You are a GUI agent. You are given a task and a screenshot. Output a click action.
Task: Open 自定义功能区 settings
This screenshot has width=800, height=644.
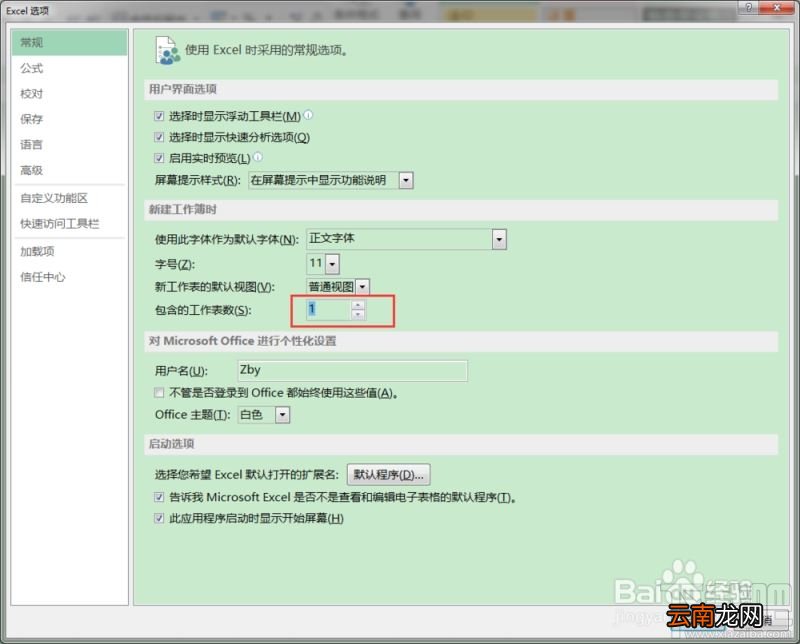pyautogui.click(x=69, y=198)
